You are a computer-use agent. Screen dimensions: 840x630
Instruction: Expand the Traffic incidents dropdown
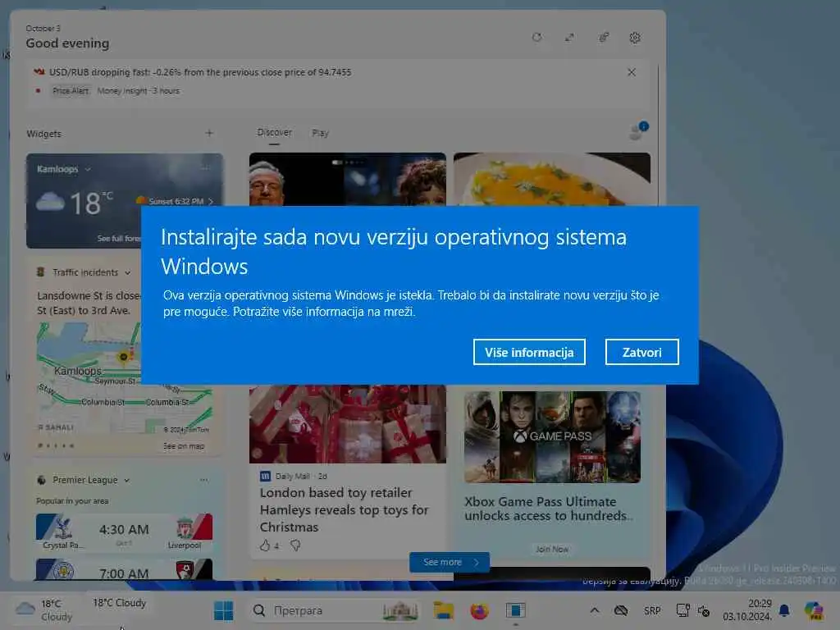[x=127, y=272]
